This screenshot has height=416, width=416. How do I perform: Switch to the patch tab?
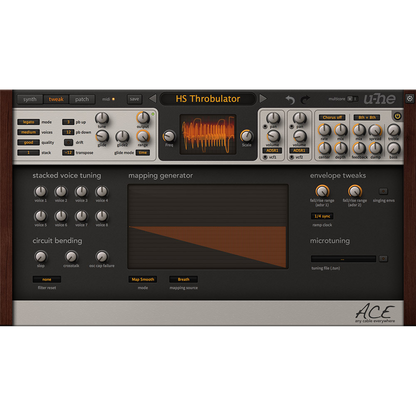(x=82, y=99)
